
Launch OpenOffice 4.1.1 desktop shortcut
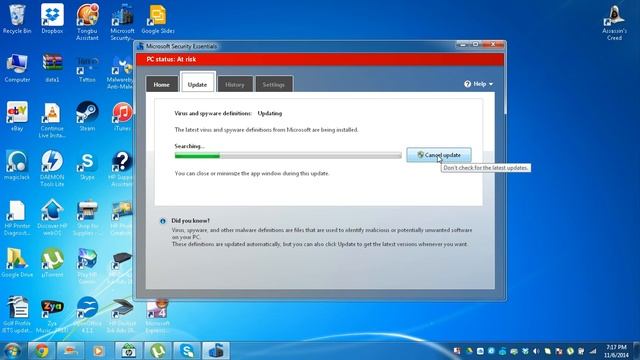[87, 314]
